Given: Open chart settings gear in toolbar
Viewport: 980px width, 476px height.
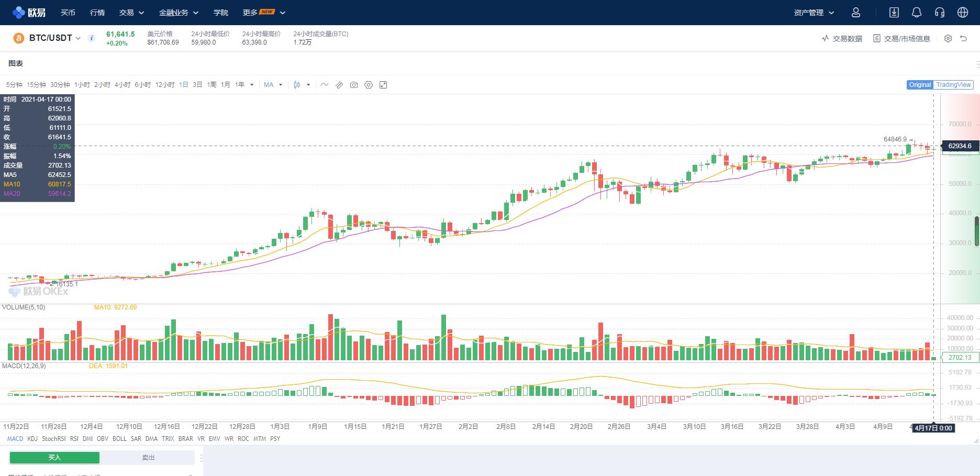Looking at the screenshot, I should pyautogui.click(x=369, y=85).
